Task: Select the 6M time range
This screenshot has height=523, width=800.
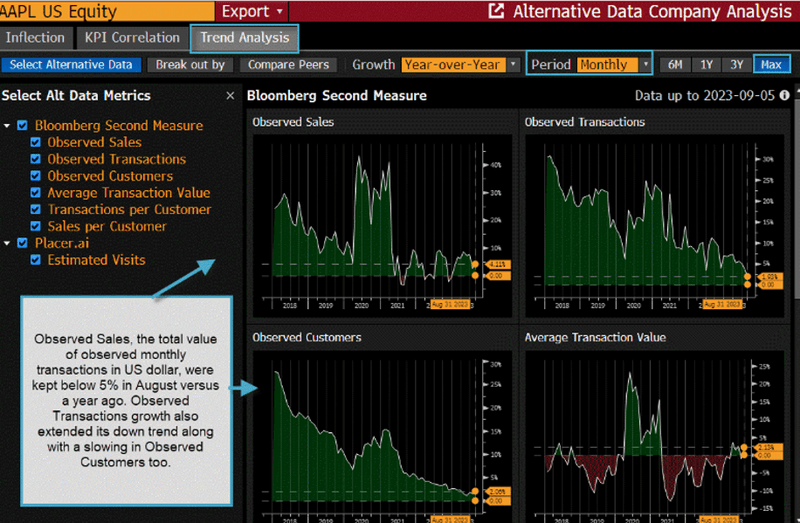Action: click(x=675, y=65)
